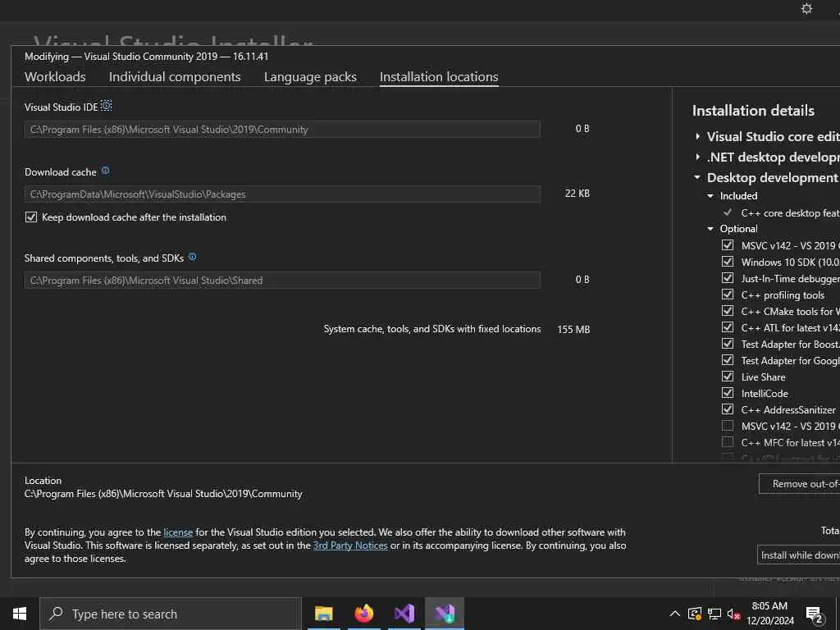Expand Visual Studio core editor section
The height and width of the screenshot is (630, 840).
point(697,137)
